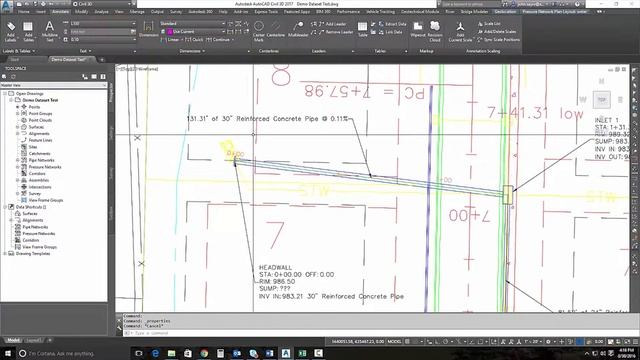The image size is (640, 360).
Task: Click the AutoCAD application menu button
Action: (6, 6)
